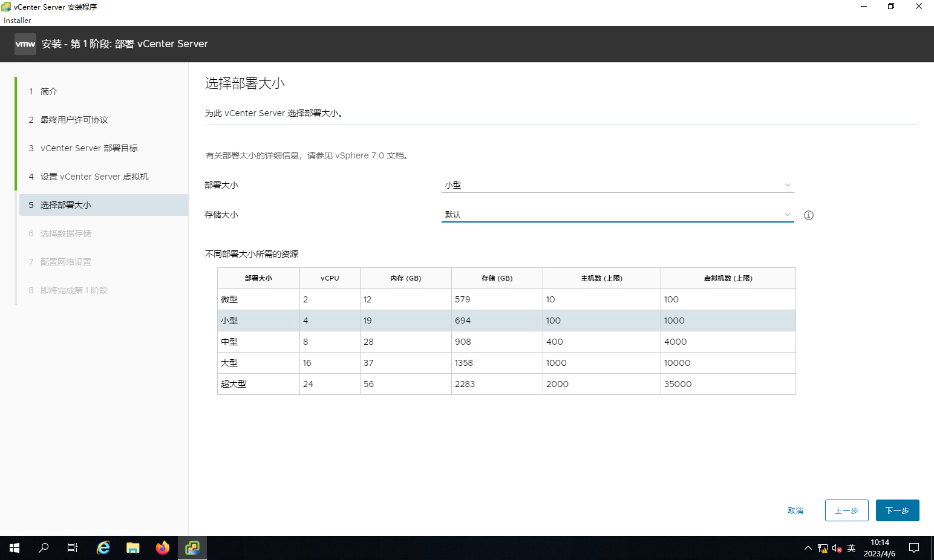Expand the storage size dropdown
This screenshot has width=934, height=560.
tap(617, 215)
